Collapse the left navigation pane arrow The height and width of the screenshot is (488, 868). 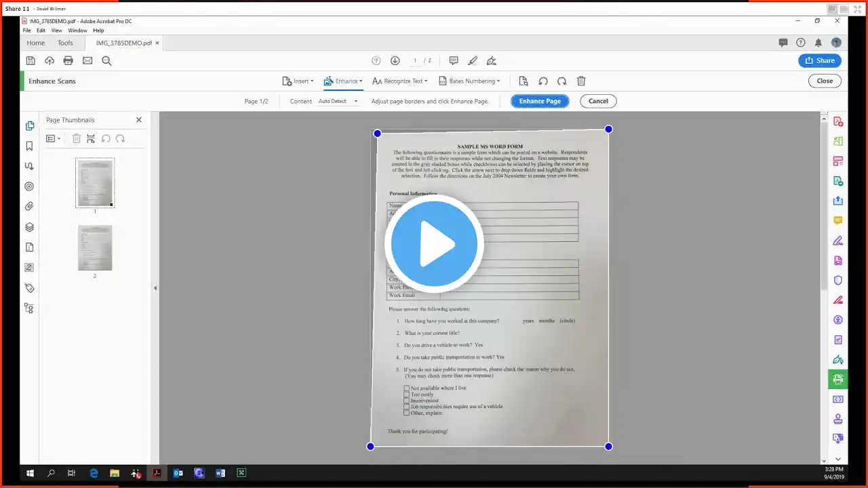(155, 288)
